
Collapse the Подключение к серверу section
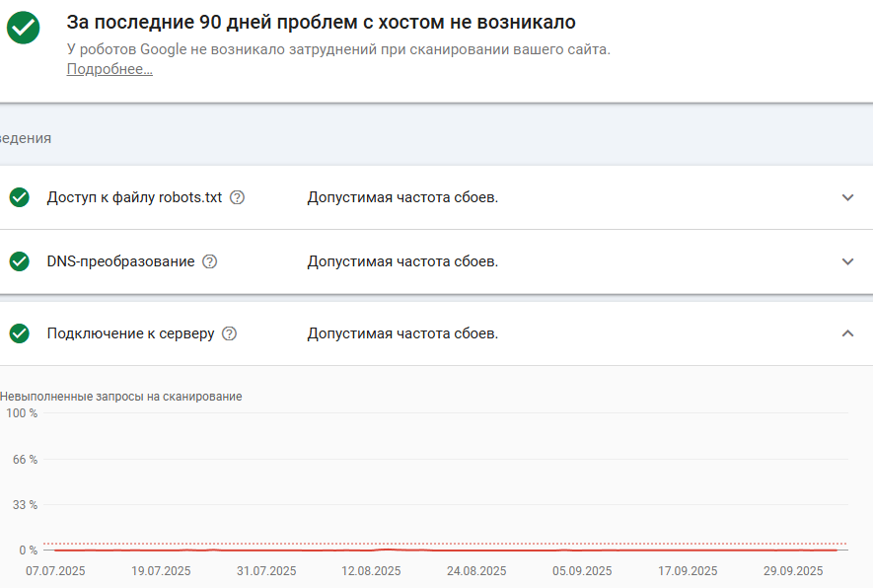click(x=847, y=333)
